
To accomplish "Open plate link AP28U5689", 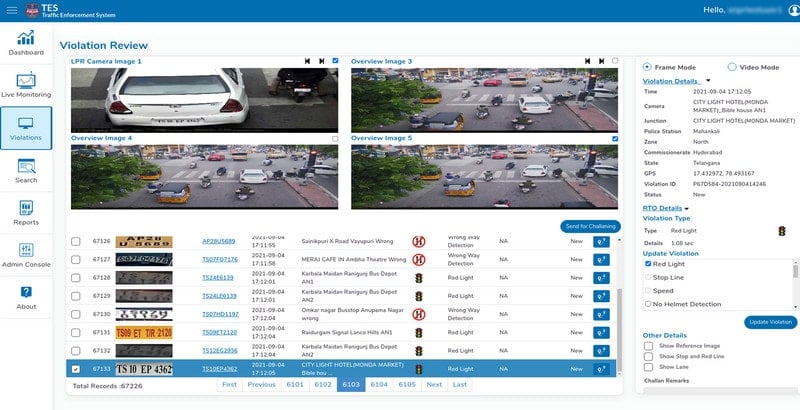I will (x=219, y=241).
